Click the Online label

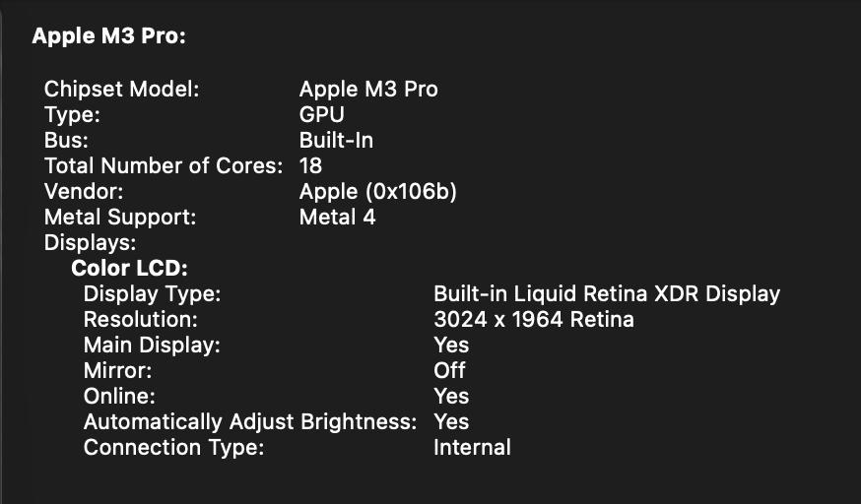click(x=119, y=396)
